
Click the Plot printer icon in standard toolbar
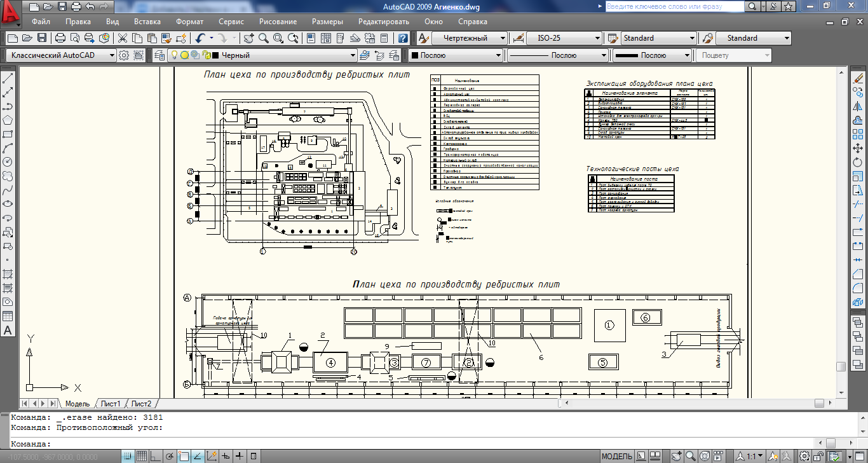pos(60,38)
